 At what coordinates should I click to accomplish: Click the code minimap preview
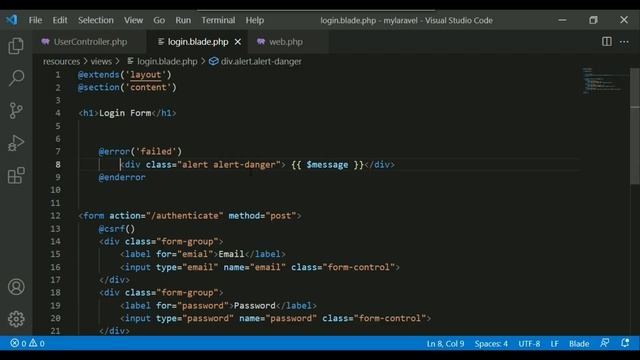click(x=604, y=81)
